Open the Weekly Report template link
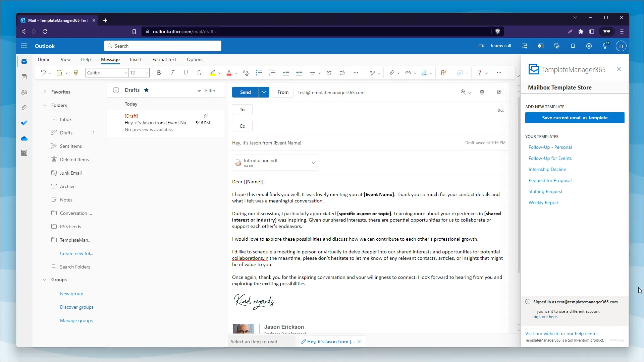 [x=543, y=202]
